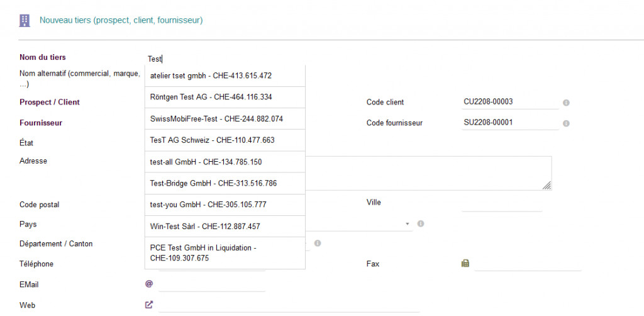The image size is (644, 316).
Task: Click the @ icon next to EMail
Action: [x=149, y=284]
